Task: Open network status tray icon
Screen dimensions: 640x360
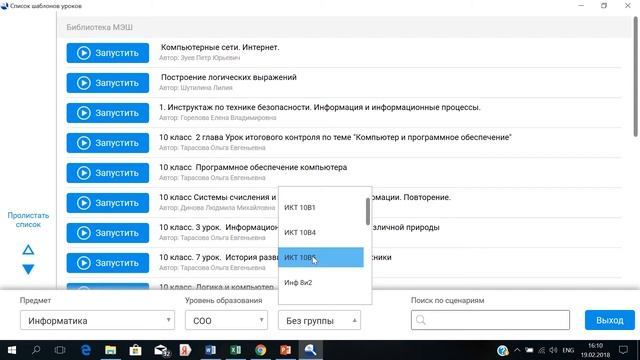Action: [542, 350]
